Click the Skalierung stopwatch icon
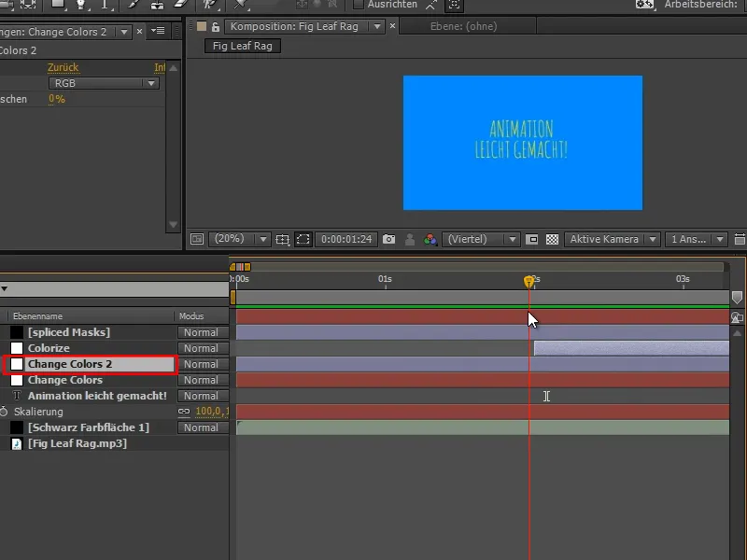 click(5, 412)
